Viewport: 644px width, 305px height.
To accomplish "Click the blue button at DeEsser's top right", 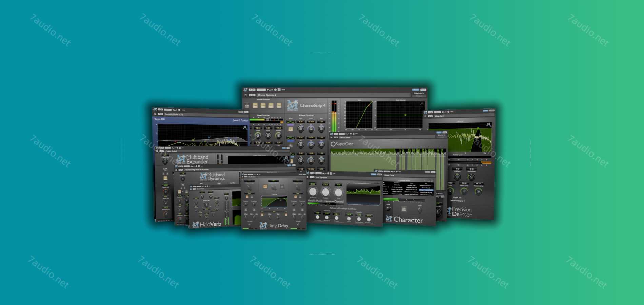I will tap(486, 111).
